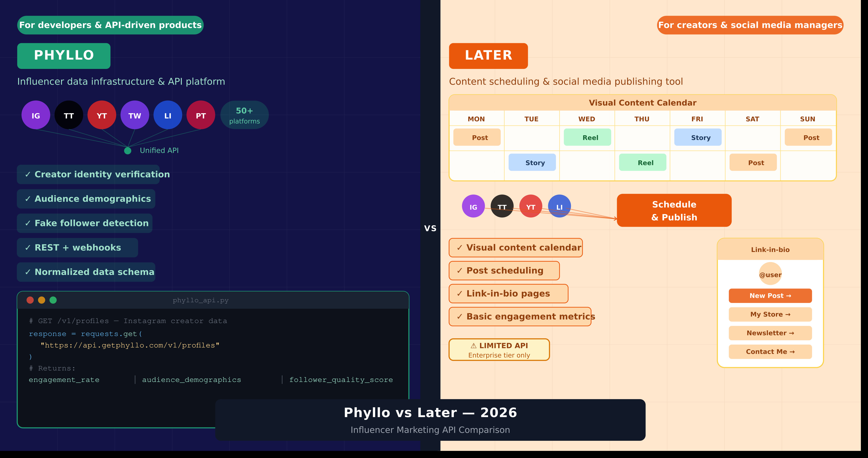Select the TW platform circle
Viewport: 868px width, 458px height.
point(135,115)
